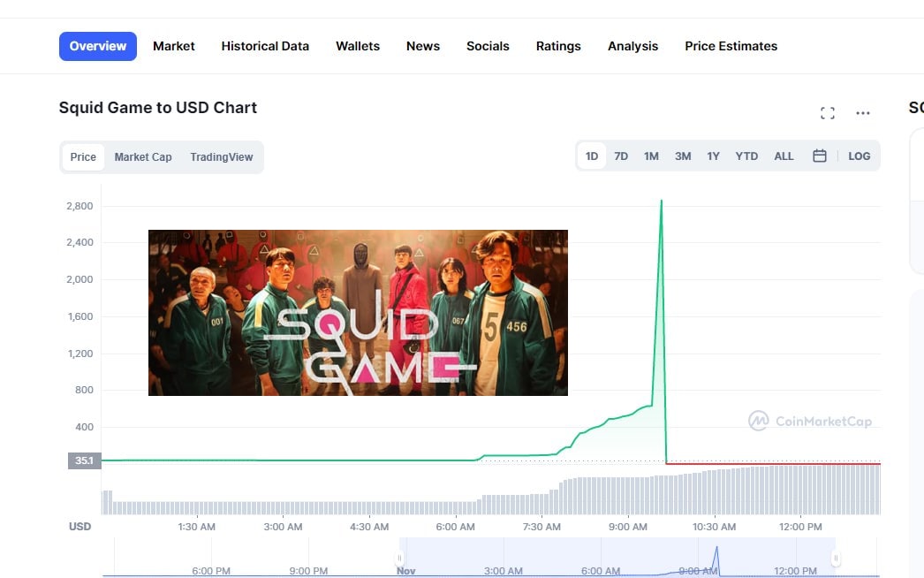Viewport: 924px width, 578px height.
Task: Select the Overview tab
Action: click(98, 46)
